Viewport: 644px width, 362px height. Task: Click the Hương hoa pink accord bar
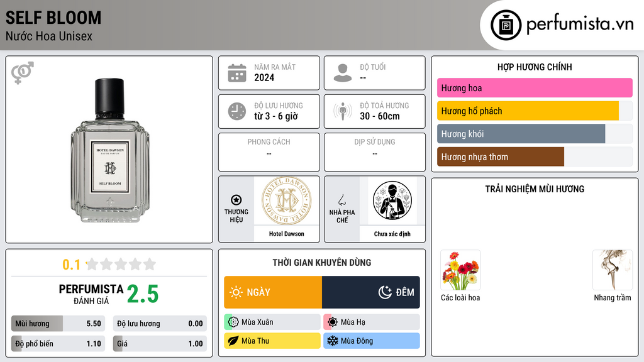[535, 88]
